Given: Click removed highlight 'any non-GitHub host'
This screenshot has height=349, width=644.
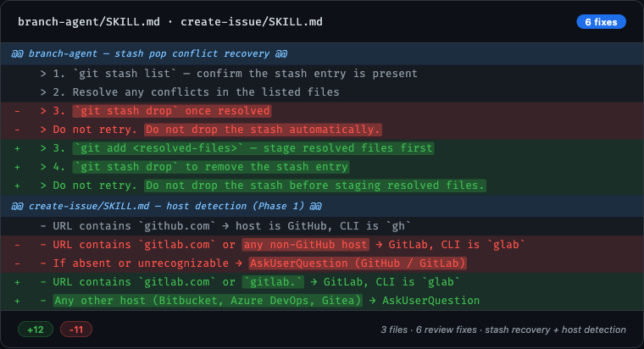Looking at the screenshot, I should (305, 245).
